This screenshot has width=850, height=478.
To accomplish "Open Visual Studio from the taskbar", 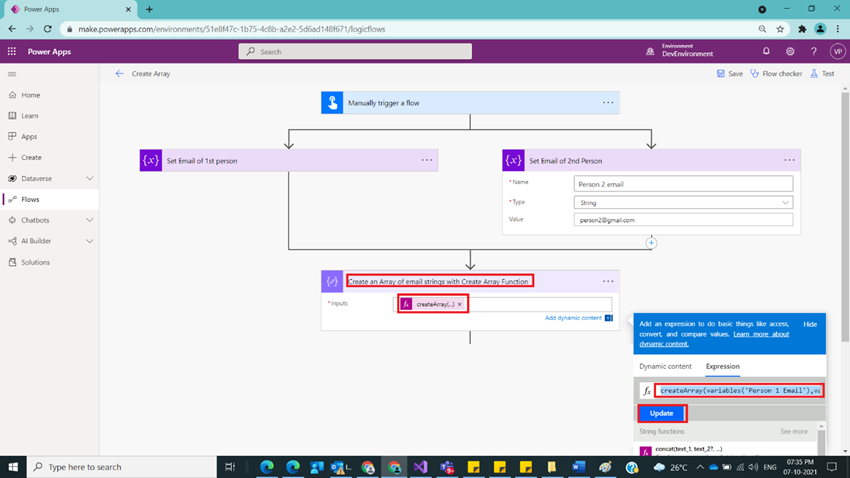I will point(421,467).
